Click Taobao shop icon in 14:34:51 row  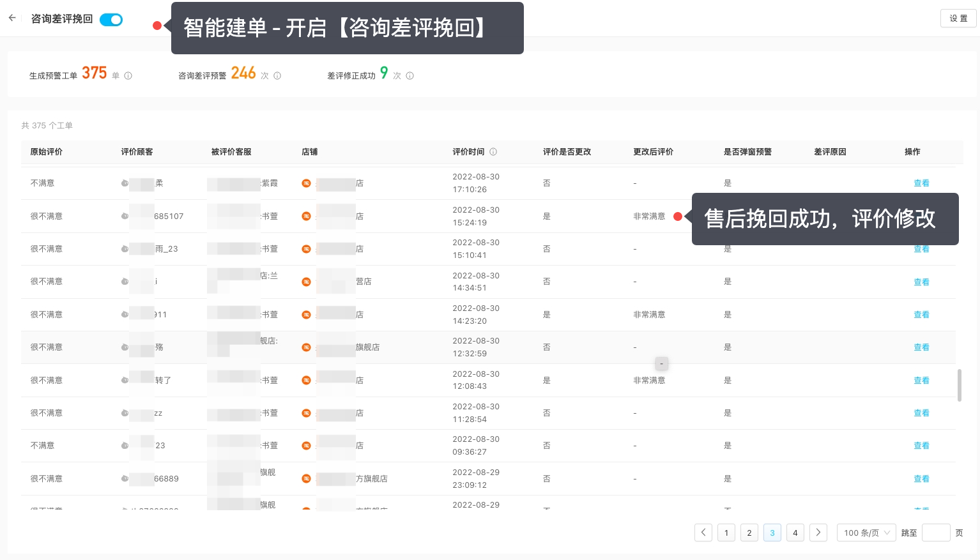click(307, 282)
